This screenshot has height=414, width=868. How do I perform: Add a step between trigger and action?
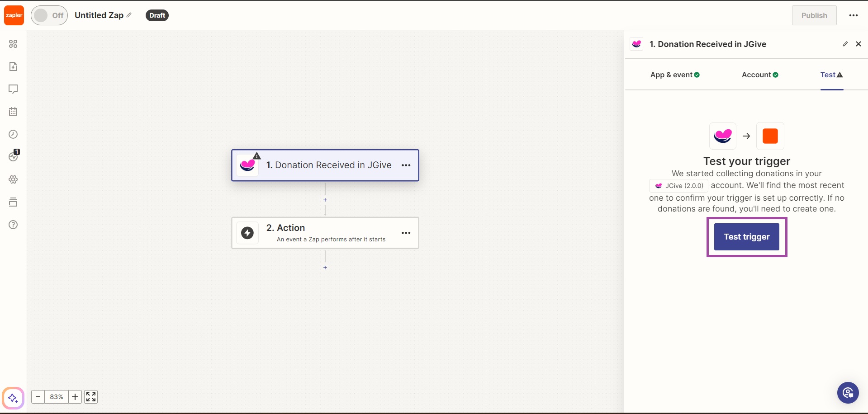325,200
